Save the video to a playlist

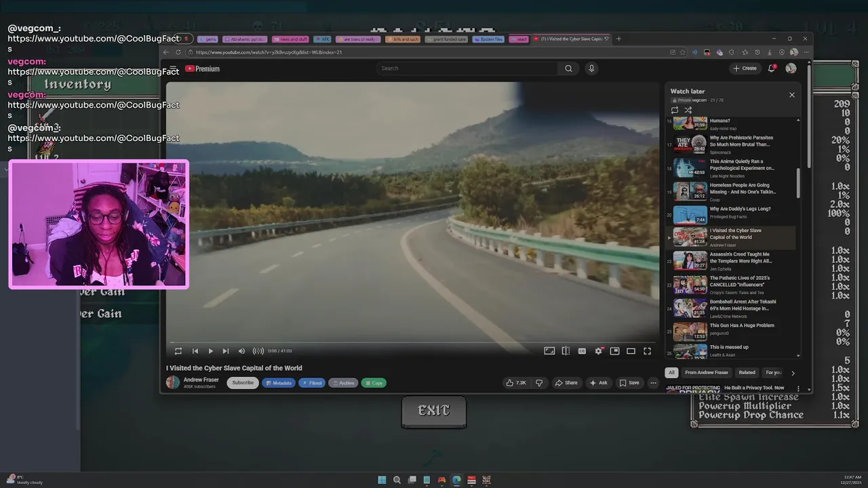629,383
